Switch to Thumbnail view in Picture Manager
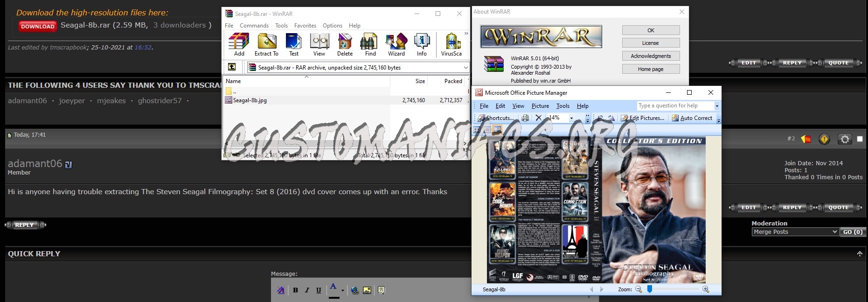Screen dimensions: 868x302 coord(477,130)
